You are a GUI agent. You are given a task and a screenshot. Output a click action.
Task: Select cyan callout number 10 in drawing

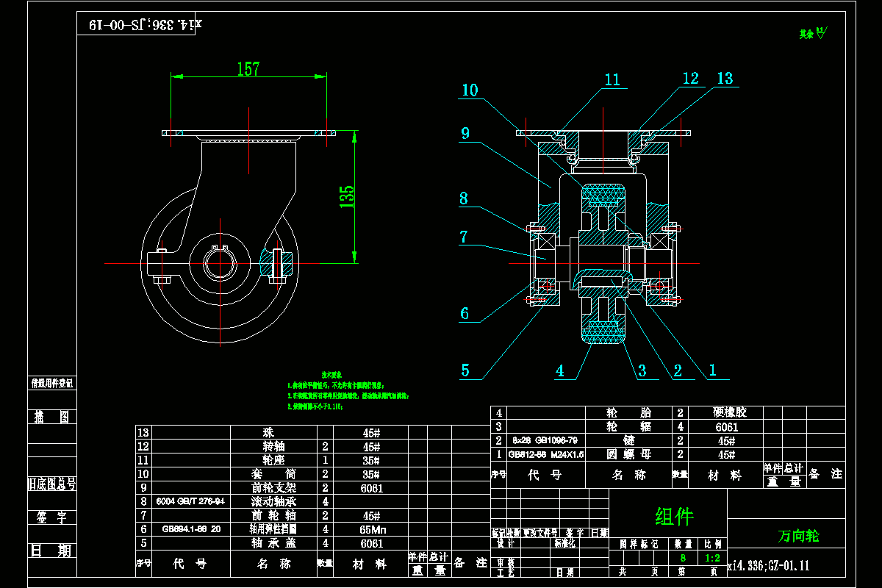pyautogui.click(x=470, y=90)
